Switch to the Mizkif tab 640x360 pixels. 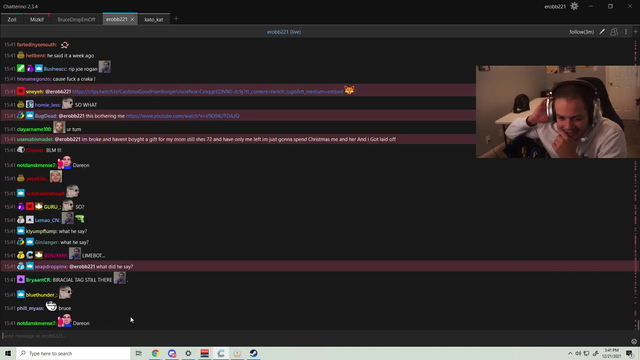pyautogui.click(x=37, y=19)
